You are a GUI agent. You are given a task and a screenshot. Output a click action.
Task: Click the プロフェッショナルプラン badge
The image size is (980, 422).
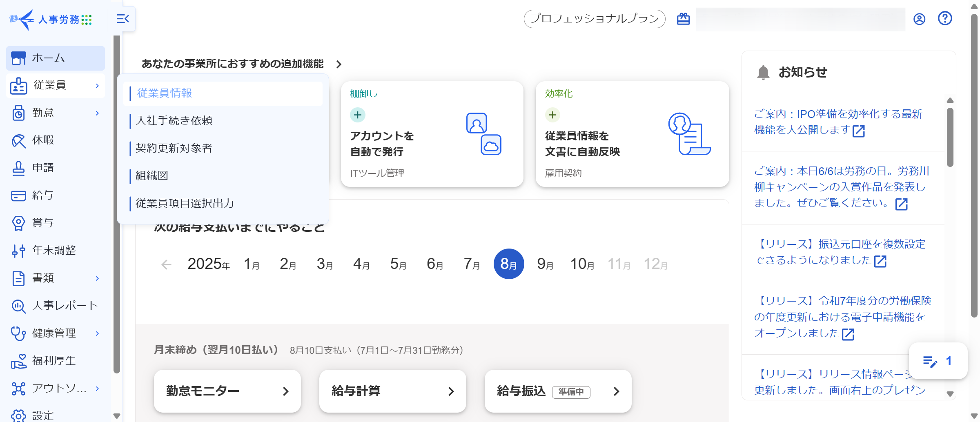tap(594, 19)
